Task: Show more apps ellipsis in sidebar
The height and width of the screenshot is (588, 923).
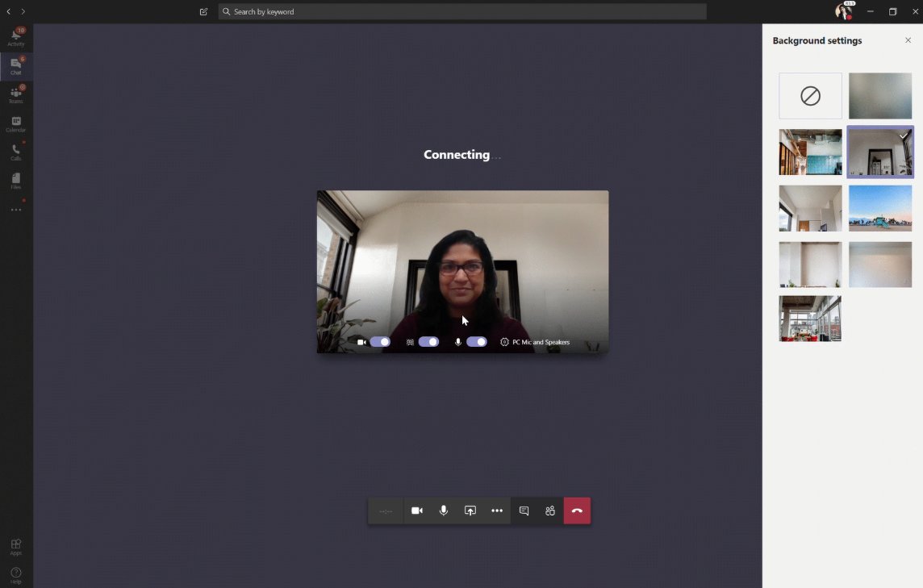Action: (16, 210)
